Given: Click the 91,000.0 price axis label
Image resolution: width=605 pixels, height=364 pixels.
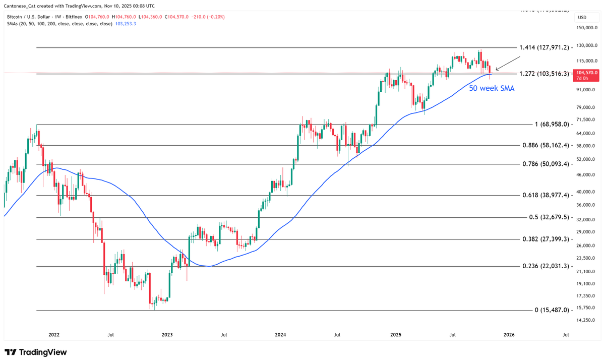Looking at the screenshot, I should [x=586, y=90].
